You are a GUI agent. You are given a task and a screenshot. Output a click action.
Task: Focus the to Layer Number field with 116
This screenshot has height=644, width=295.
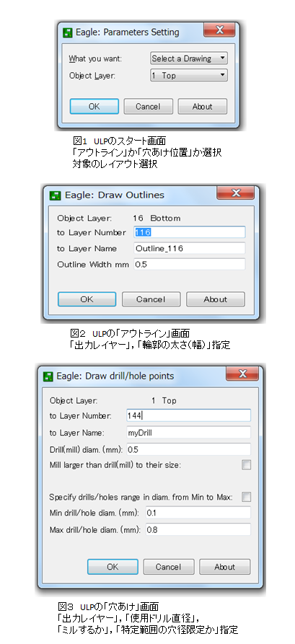pyautogui.click(x=190, y=232)
